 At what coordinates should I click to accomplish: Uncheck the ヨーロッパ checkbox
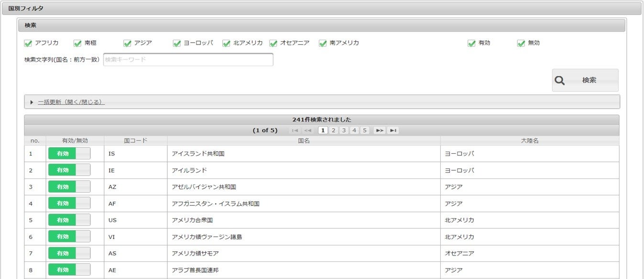(x=177, y=44)
